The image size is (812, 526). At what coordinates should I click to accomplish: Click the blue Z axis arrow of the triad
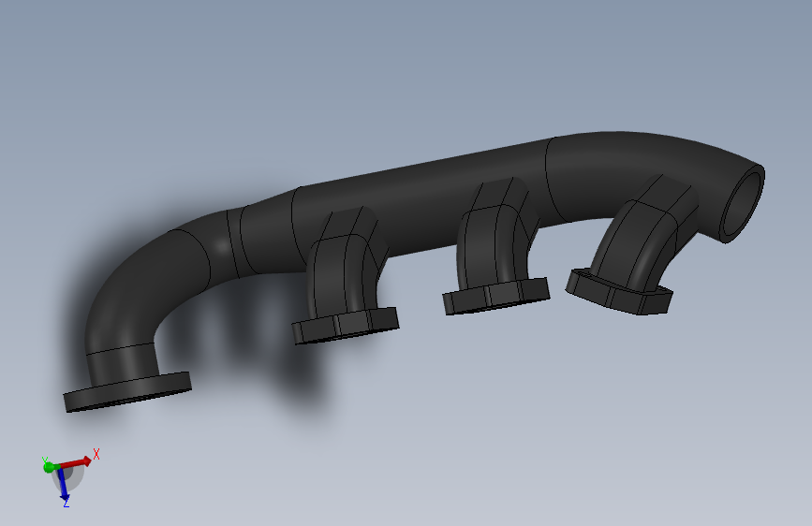[63, 484]
